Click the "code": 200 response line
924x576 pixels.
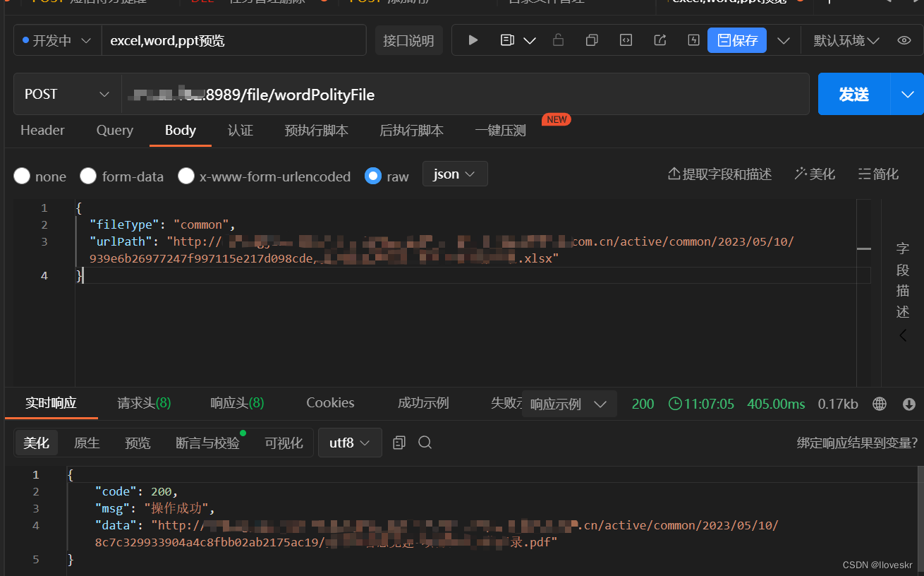pos(137,491)
